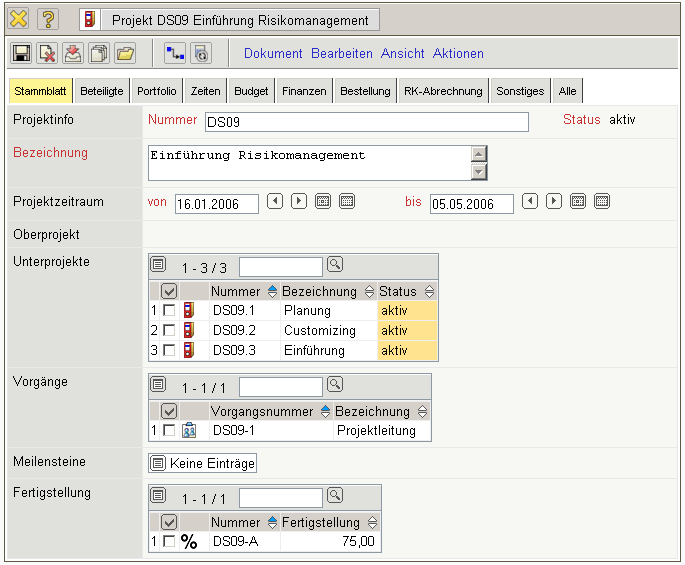
Task: Tick the checkbox for subproject DS09.1
Action: 169,311
